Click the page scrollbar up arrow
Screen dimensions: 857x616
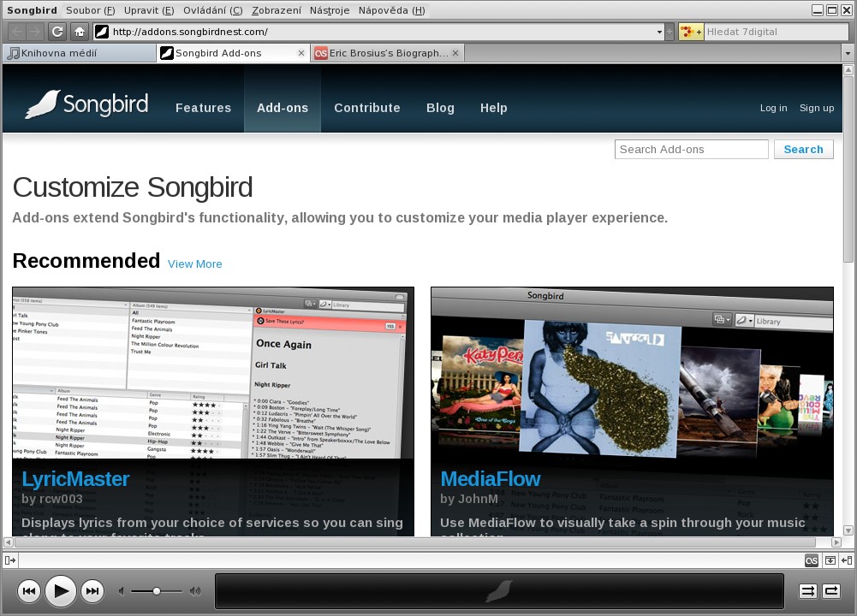(848, 70)
